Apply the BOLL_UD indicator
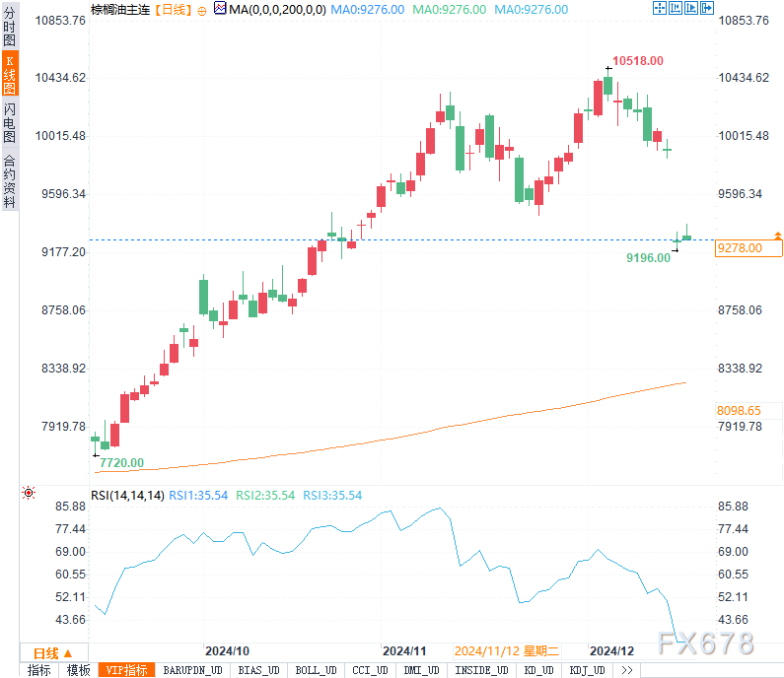This screenshot has height=678, width=784. pos(315,670)
